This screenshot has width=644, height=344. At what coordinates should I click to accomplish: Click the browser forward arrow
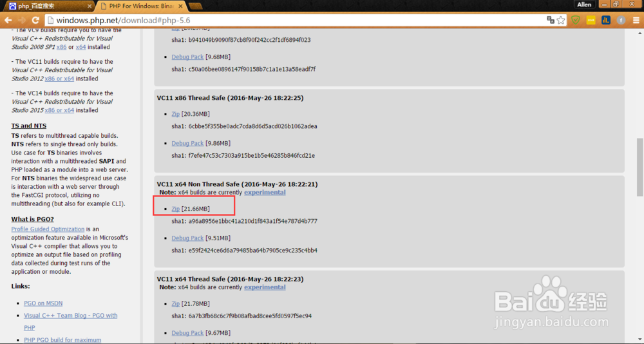(22, 20)
